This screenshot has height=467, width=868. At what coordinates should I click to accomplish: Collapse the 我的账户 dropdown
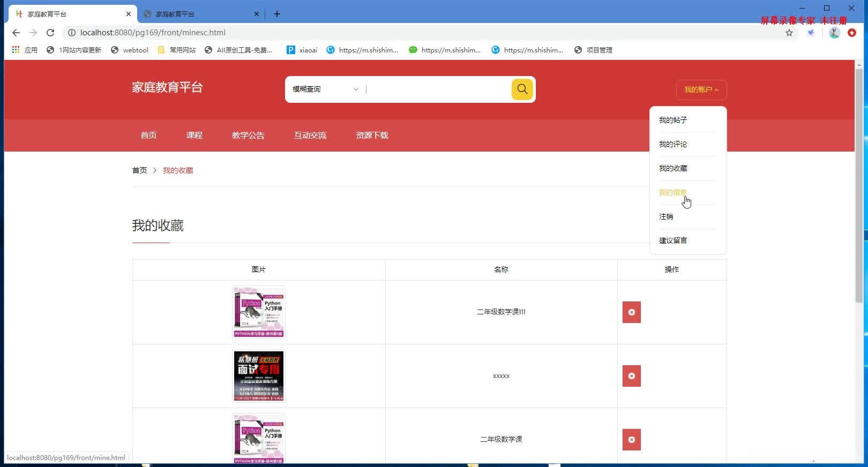click(x=701, y=89)
